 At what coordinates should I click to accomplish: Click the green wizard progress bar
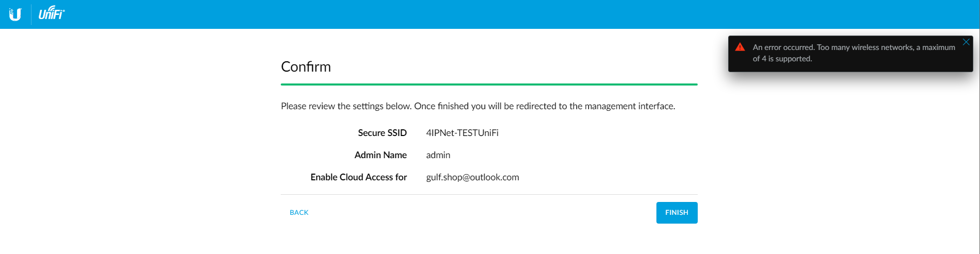[x=489, y=84]
